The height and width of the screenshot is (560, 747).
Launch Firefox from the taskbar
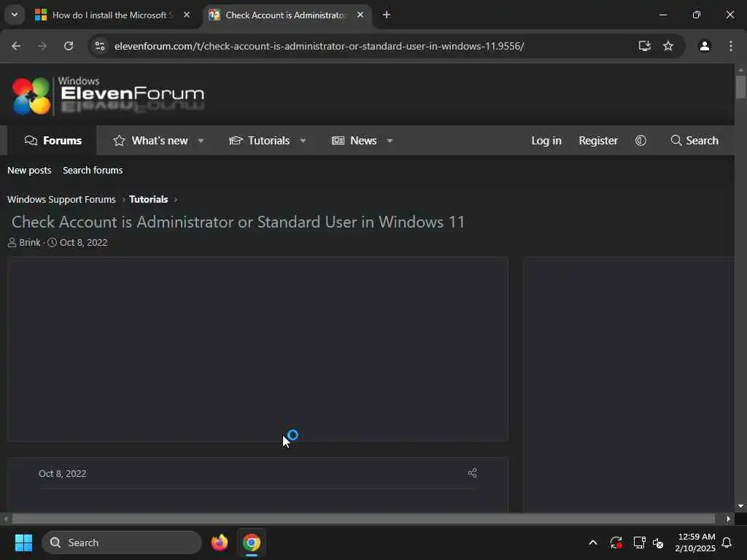pos(219,542)
